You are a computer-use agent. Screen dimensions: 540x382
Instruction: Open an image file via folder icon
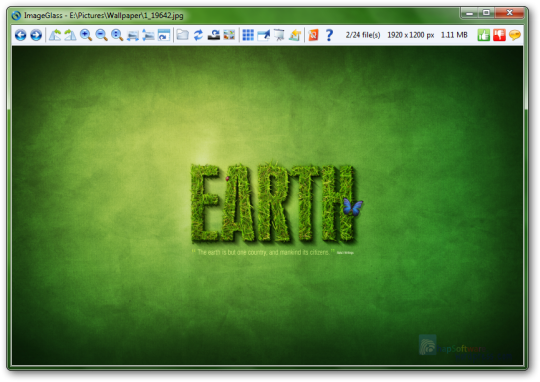coord(183,35)
